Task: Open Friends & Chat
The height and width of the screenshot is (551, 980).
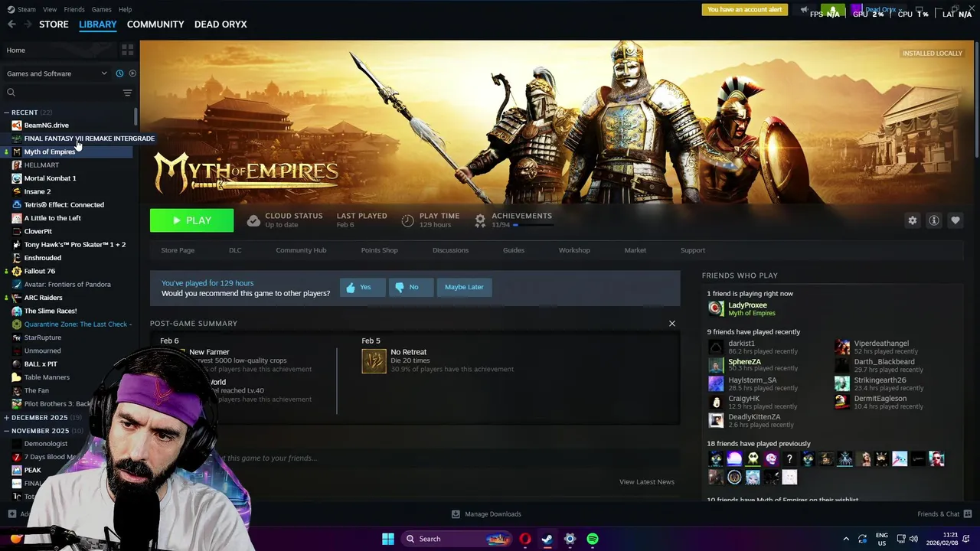Action: (x=944, y=514)
